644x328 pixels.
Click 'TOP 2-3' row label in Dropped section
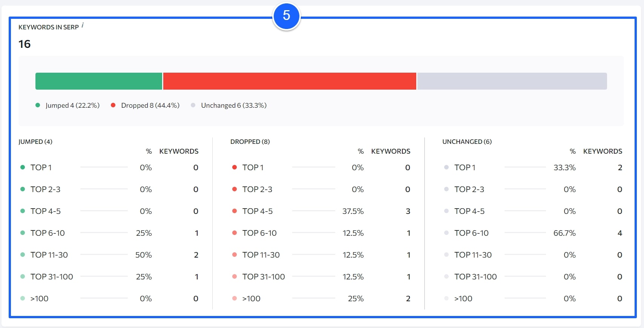pos(257,189)
